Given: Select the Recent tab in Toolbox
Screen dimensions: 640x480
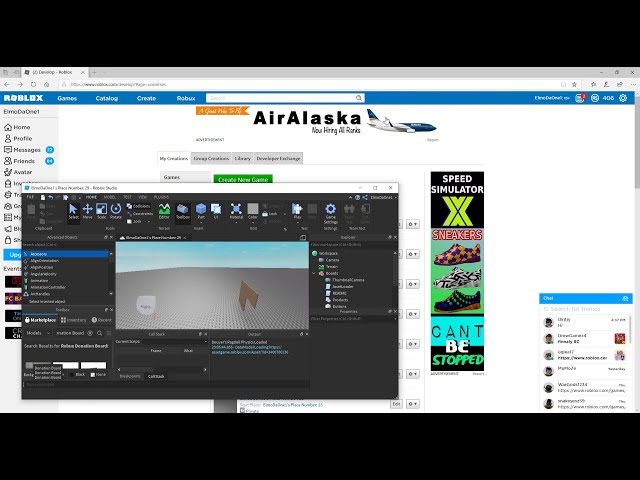Looking at the screenshot, I should (x=102, y=320).
